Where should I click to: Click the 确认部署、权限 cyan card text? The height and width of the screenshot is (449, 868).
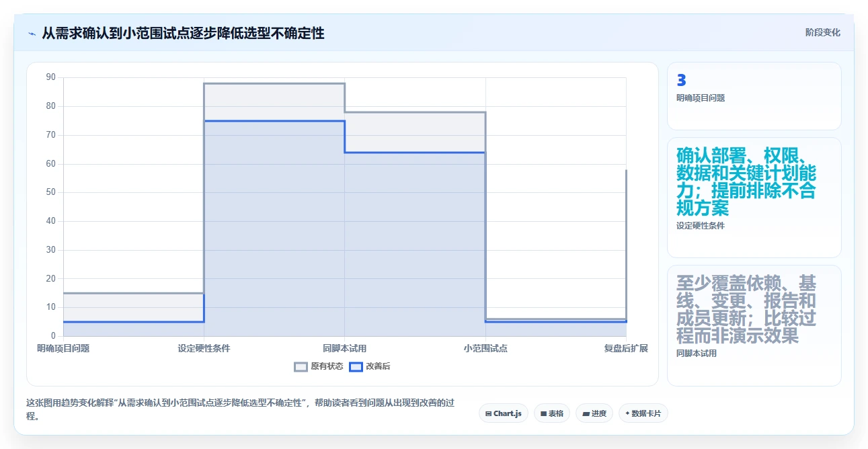pyautogui.click(x=746, y=181)
